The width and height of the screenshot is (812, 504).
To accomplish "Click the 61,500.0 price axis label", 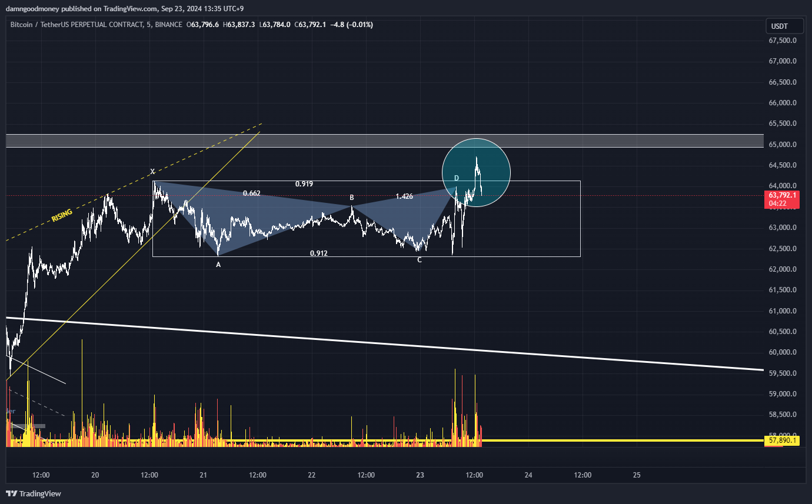I will point(783,290).
